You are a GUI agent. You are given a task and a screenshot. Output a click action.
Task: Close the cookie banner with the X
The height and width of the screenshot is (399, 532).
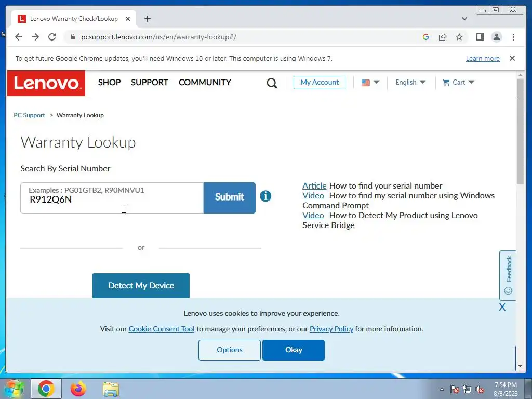click(x=502, y=307)
